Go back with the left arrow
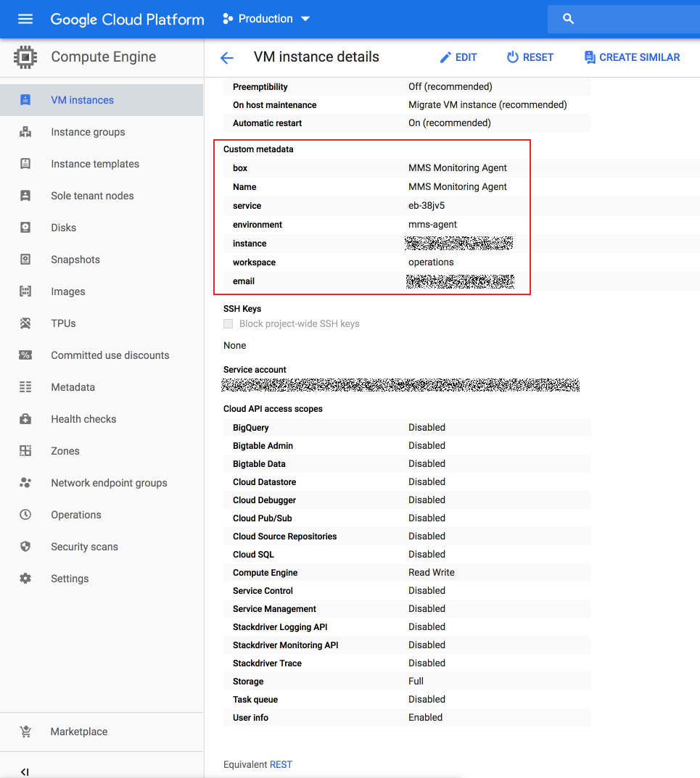The height and width of the screenshot is (778, 700). [x=227, y=57]
